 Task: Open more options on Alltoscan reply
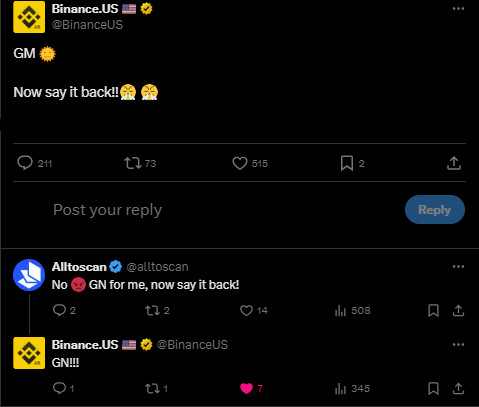[458, 267]
